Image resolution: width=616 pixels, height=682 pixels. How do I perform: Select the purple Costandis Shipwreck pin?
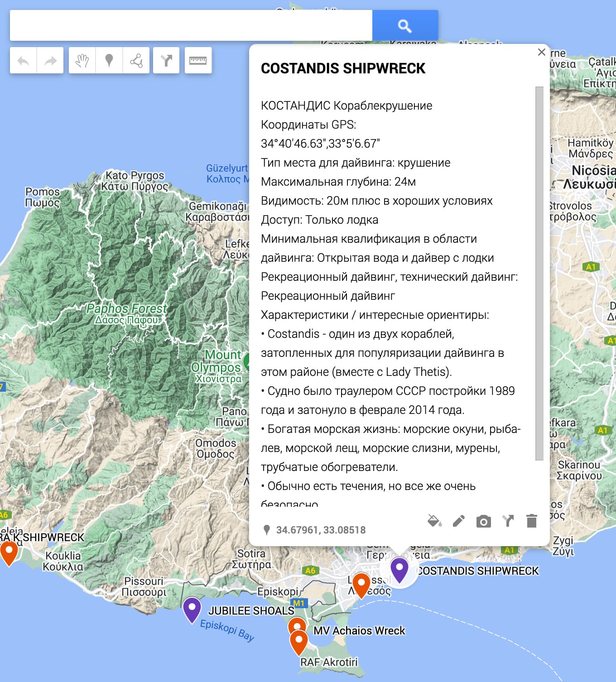[x=399, y=569]
